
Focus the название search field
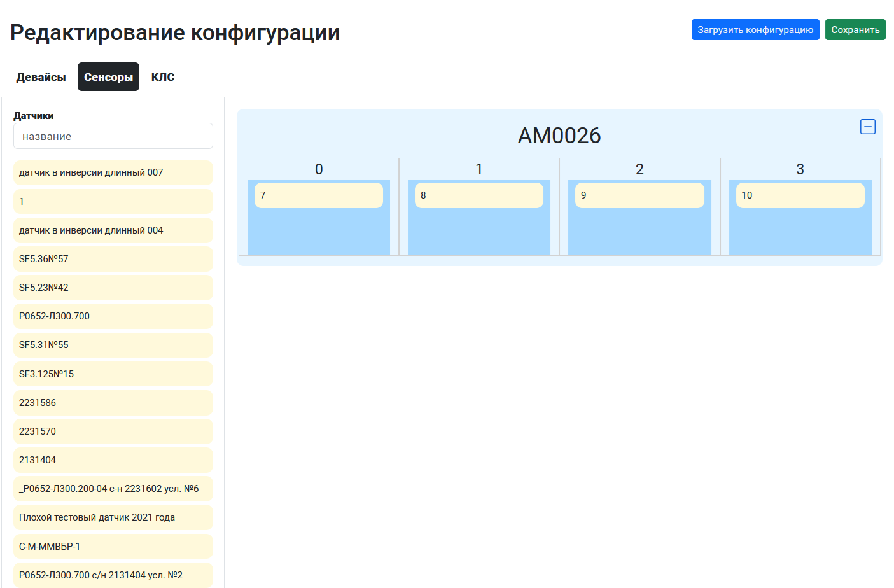(x=113, y=136)
